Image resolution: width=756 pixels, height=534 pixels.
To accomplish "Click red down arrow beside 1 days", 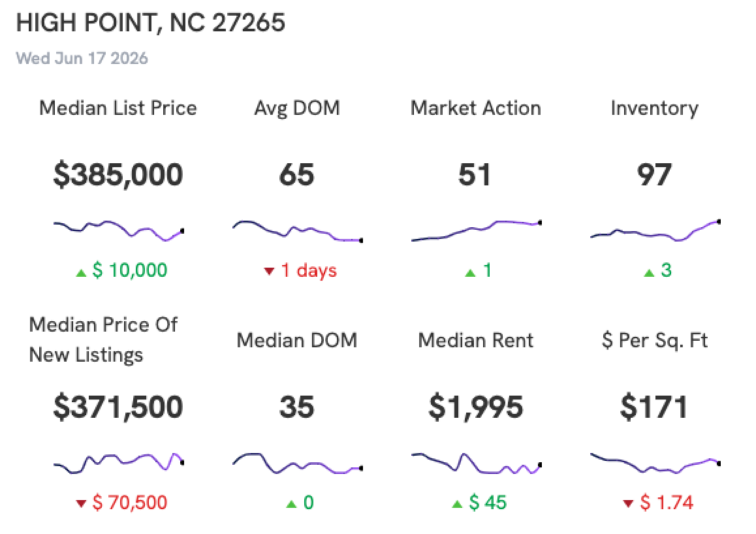I will tap(269, 272).
